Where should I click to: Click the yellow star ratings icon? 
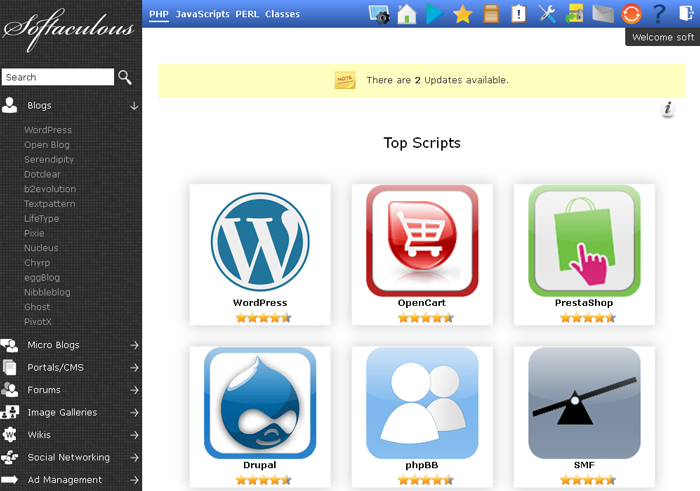click(462, 14)
